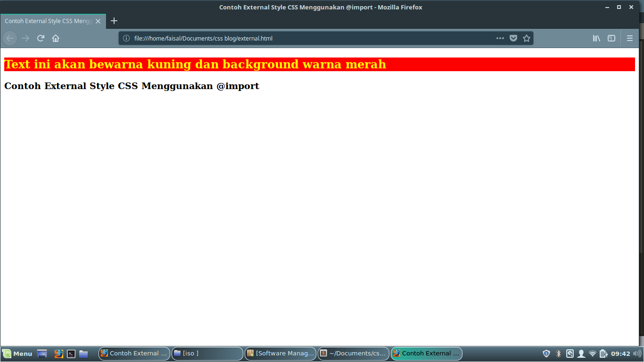Go to the browser home page
This screenshot has height=362, width=644.
[x=56, y=38]
